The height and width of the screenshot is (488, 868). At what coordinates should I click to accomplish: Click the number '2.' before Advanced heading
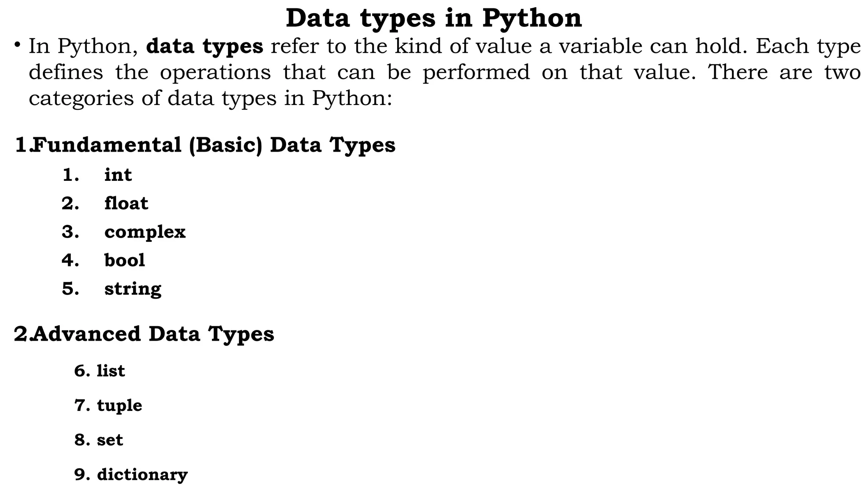click(x=21, y=333)
